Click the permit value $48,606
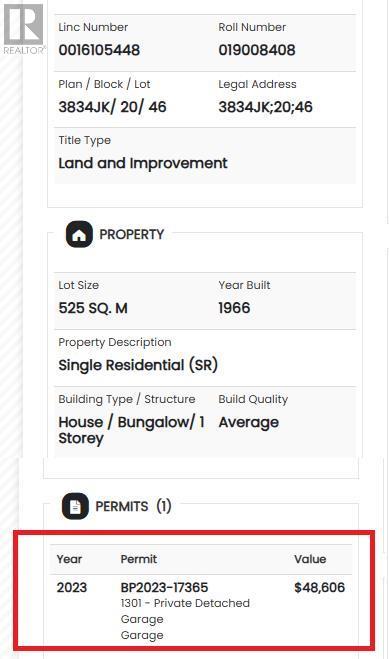Image resolution: width=389 pixels, height=659 pixels. click(319, 587)
